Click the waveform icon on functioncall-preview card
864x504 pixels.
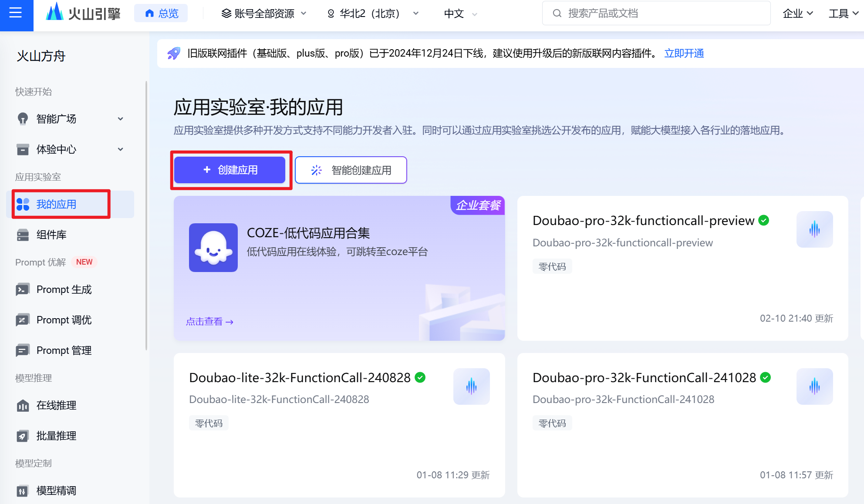814,229
